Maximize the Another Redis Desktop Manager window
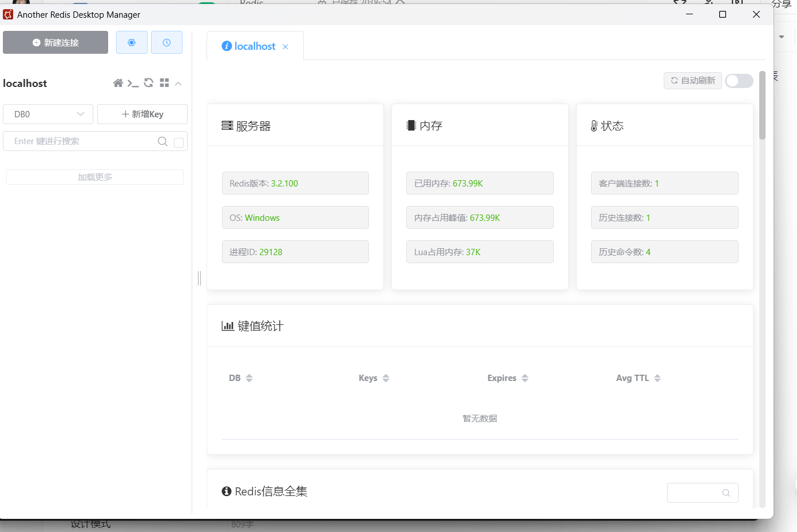The width and height of the screenshot is (797, 532). point(723,14)
